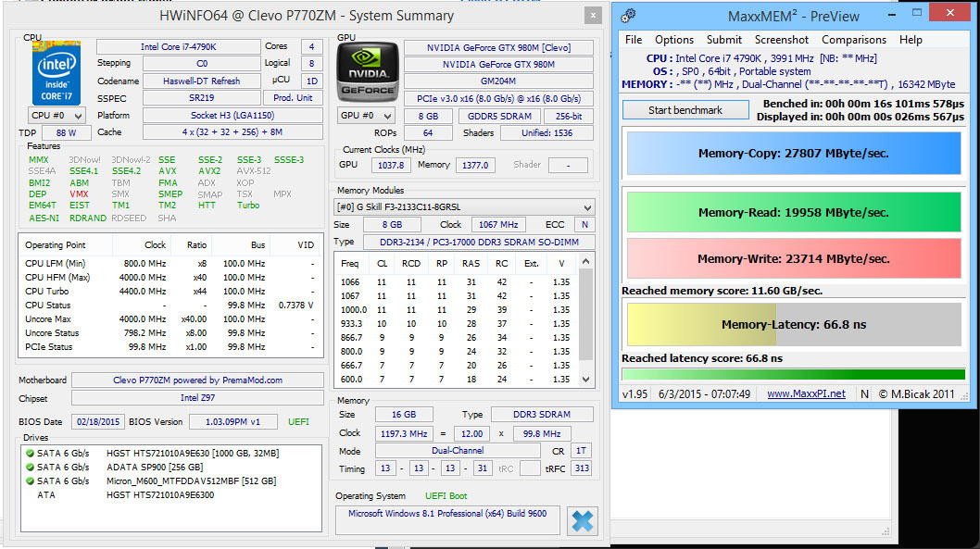Click the GDDR5 SDRAM field
Screen dimensions: 980x549
(498, 116)
